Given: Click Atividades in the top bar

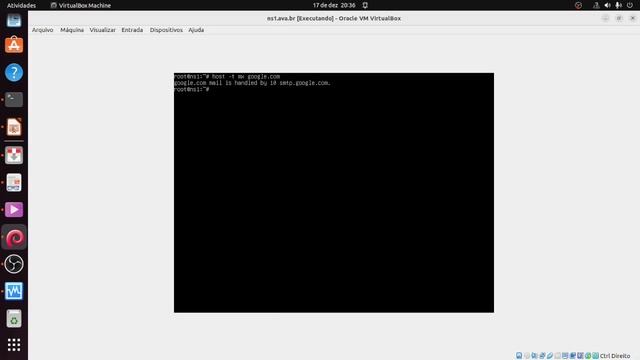Looking at the screenshot, I should coord(21,5).
